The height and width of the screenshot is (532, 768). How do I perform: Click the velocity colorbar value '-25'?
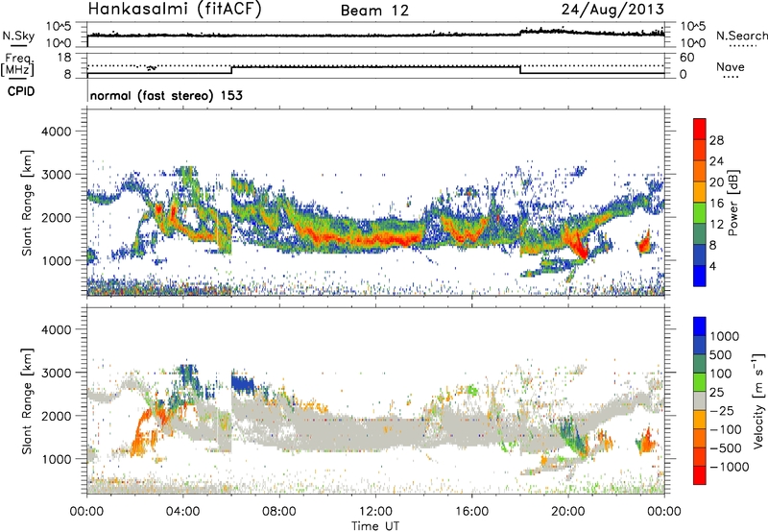pos(722,410)
